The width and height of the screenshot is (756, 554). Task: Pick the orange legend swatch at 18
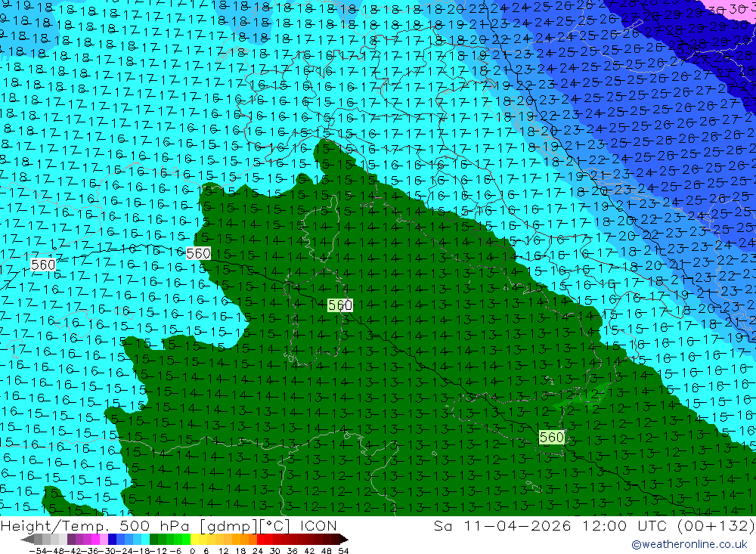[x=244, y=540]
